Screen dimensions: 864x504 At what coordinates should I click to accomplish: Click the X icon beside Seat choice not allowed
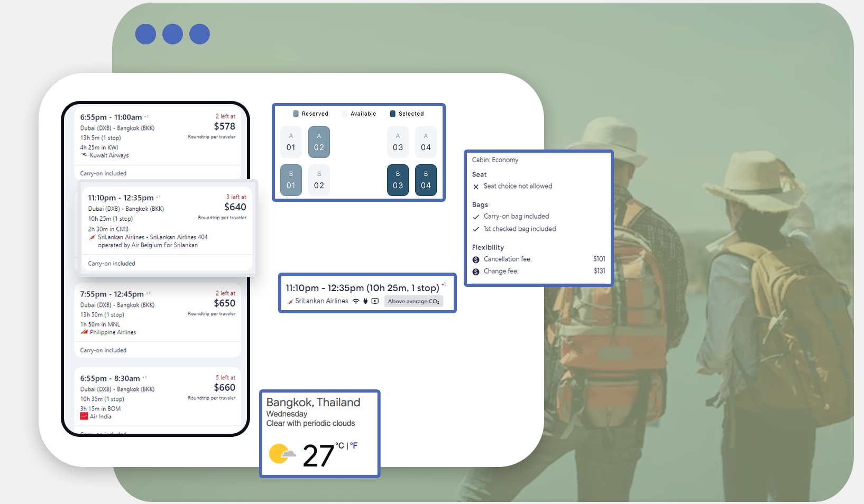476,186
